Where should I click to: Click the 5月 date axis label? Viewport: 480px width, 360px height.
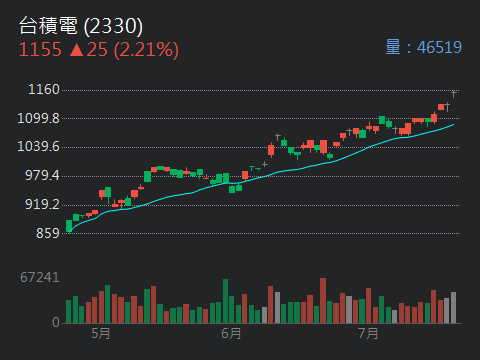101,333
